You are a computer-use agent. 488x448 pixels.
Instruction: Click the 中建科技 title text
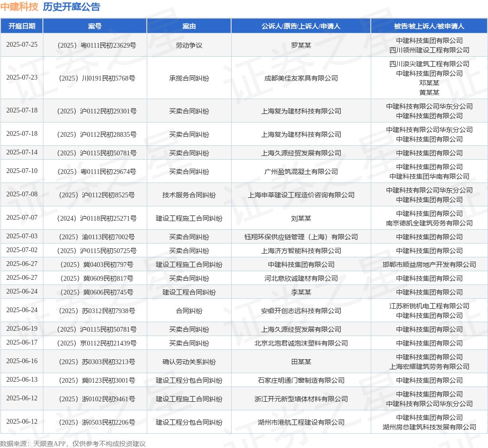pos(19,7)
